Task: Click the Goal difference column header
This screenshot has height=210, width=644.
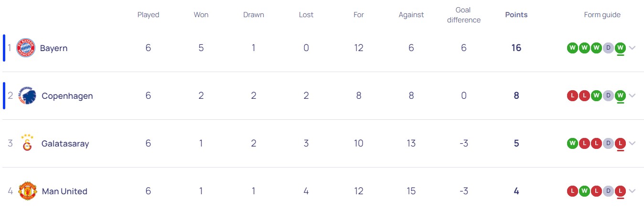Action: pos(463,15)
